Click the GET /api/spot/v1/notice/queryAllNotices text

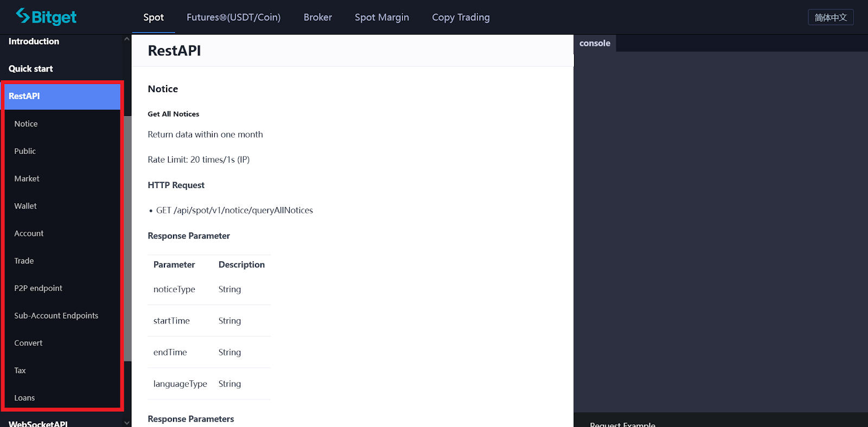coord(234,210)
